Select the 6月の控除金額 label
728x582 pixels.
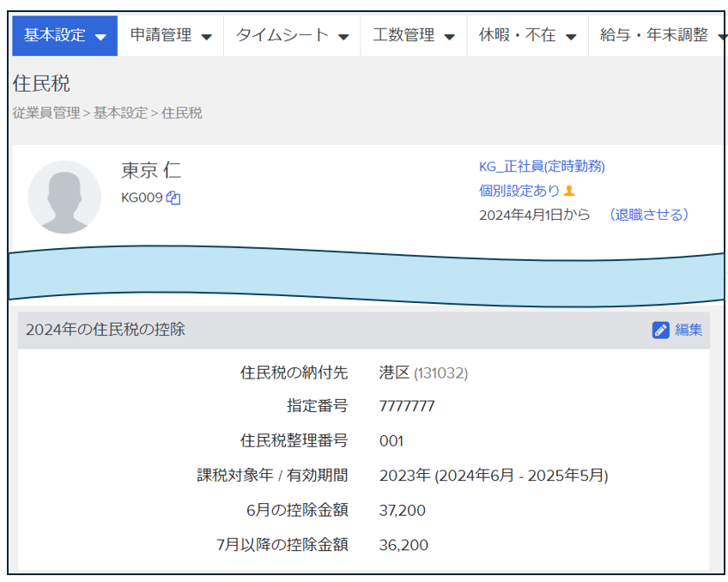click(297, 510)
